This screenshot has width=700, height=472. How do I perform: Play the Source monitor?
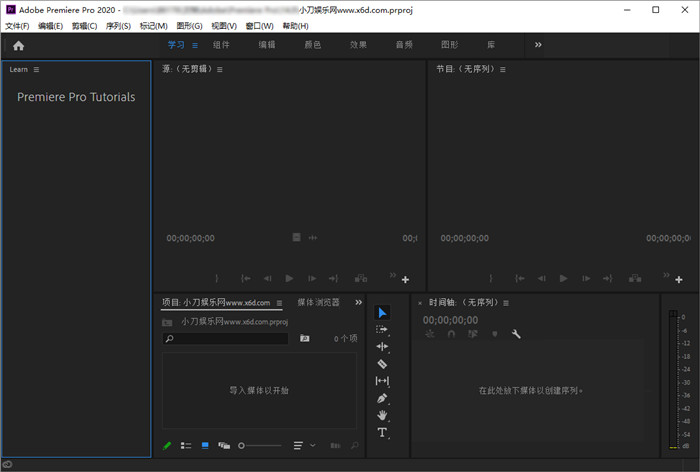289,279
